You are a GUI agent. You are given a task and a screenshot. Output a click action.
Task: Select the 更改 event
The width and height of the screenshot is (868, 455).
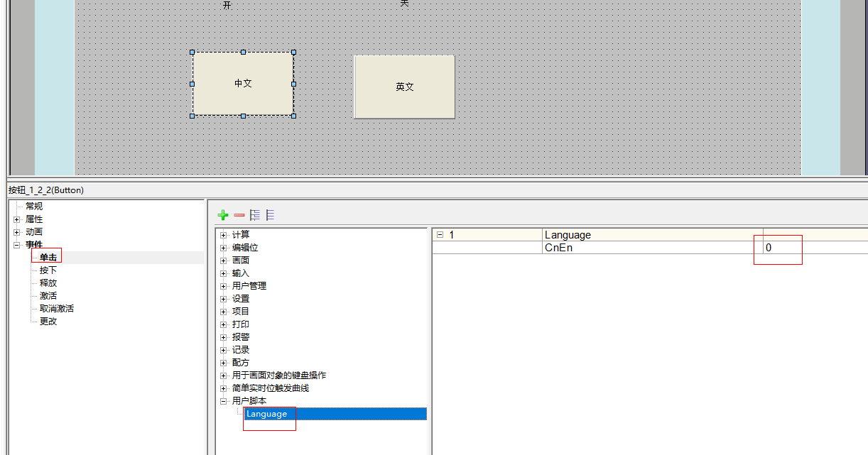48,322
